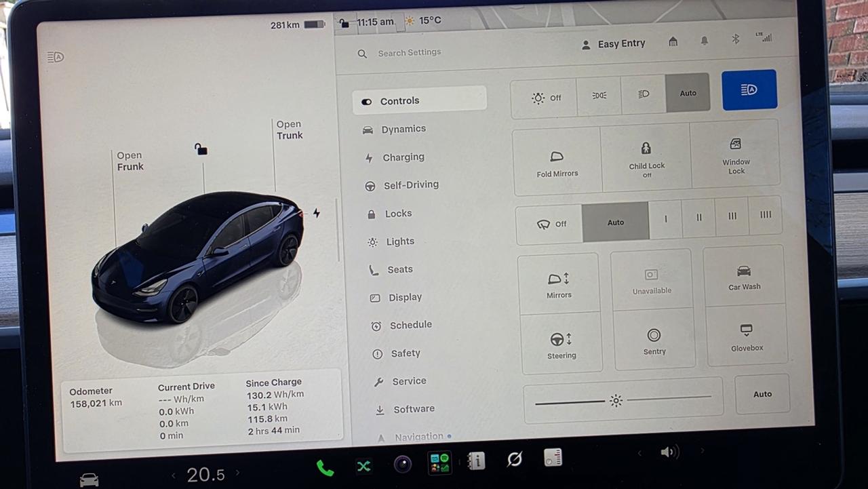Tap the charge port lightning bolt icon
868x489 pixels.
[x=316, y=213]
